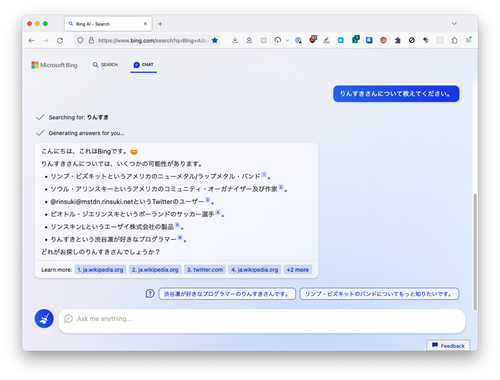Open the '3. twitter.com' source link
Screen dimensions: 500x380
point(205,270)
